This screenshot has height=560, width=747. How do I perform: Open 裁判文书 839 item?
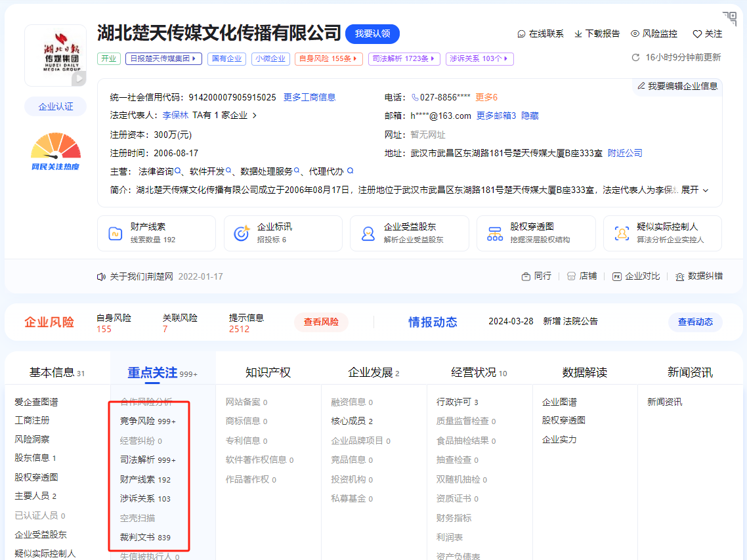[145, 537]
